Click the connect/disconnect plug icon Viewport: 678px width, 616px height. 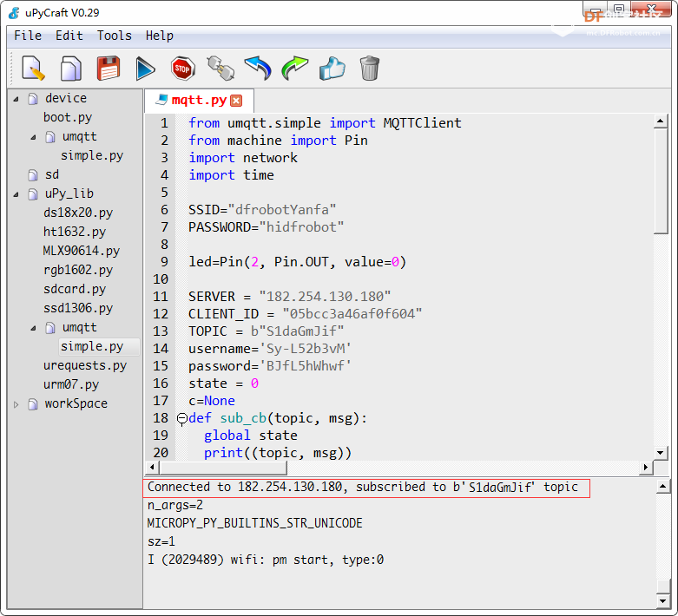coord(221,69)
